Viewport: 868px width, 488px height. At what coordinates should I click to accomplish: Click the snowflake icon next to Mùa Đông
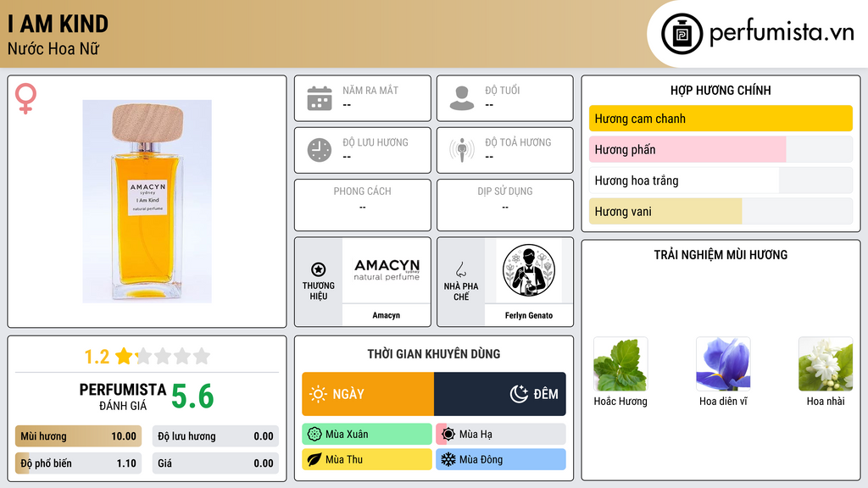(448, 460)
